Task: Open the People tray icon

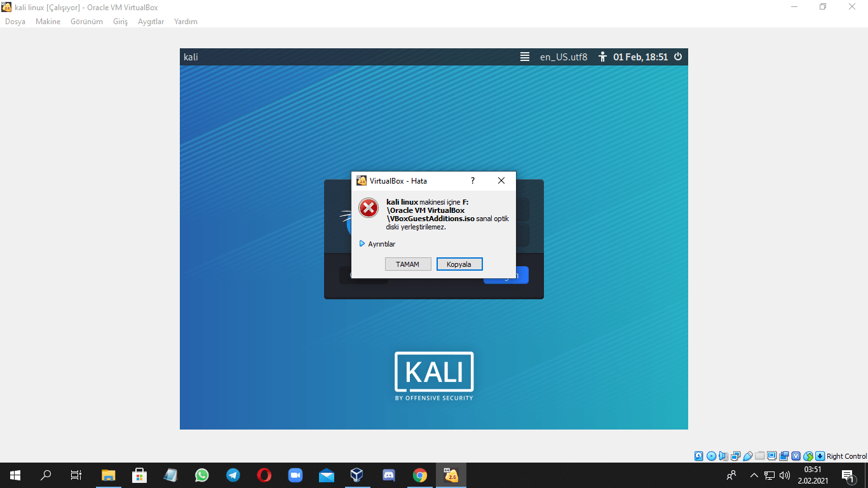Action: click(x=732, y=475)
